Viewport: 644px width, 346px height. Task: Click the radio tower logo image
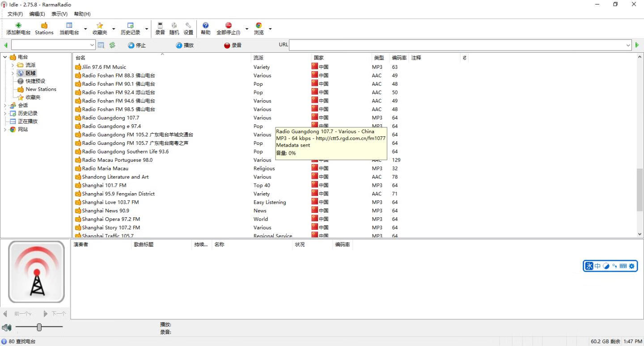(36, 272)
